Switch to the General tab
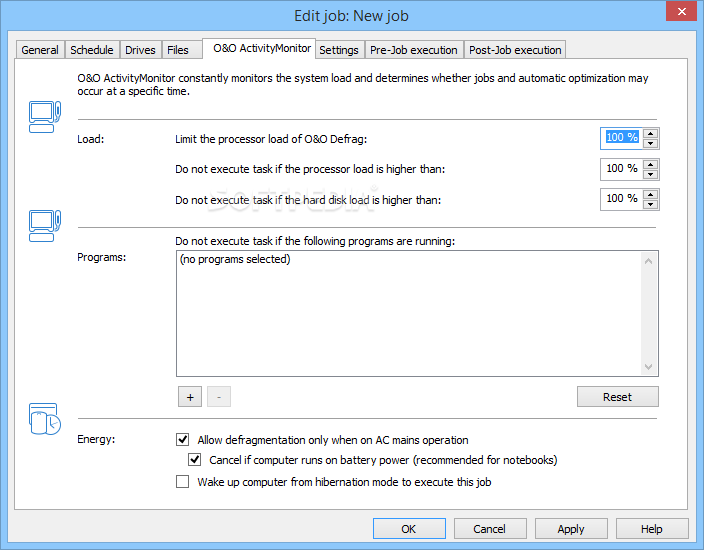 tap(40, 50)
